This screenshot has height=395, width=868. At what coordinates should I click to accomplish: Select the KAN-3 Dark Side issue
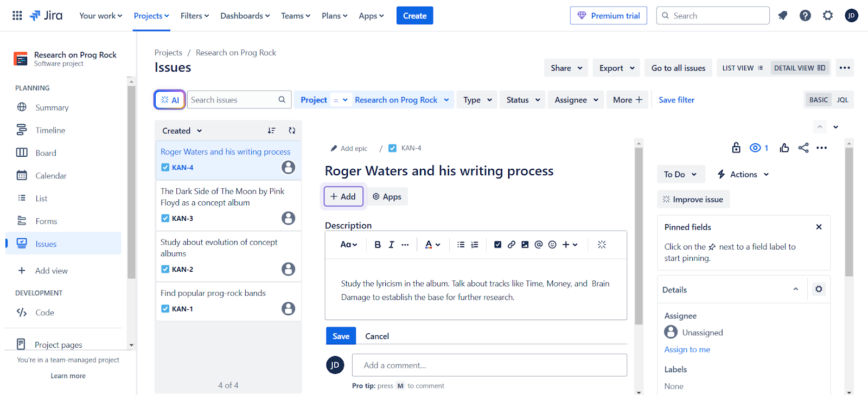[x=228, y=205]
